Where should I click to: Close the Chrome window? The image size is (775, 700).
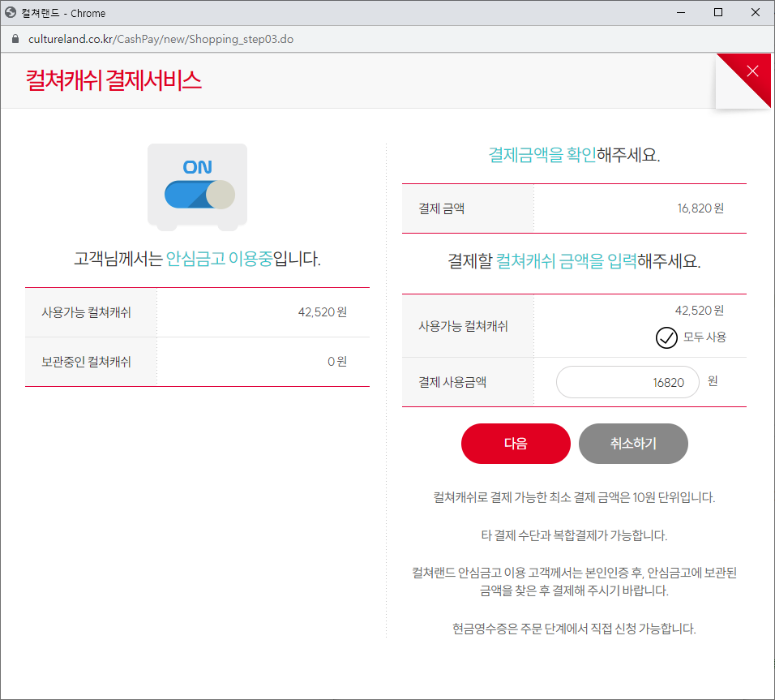[x=756, y=13]
